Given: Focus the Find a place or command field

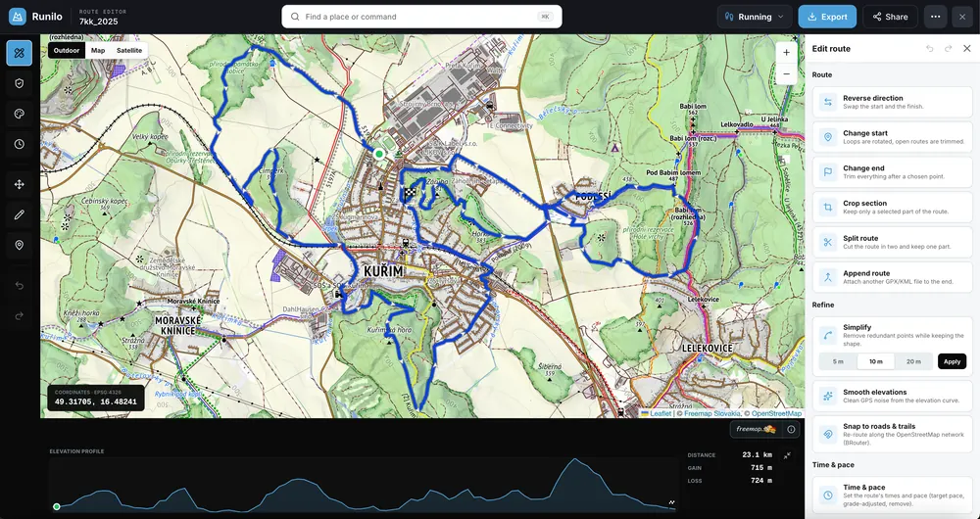Looking at the screenshot, I should 421,17.
